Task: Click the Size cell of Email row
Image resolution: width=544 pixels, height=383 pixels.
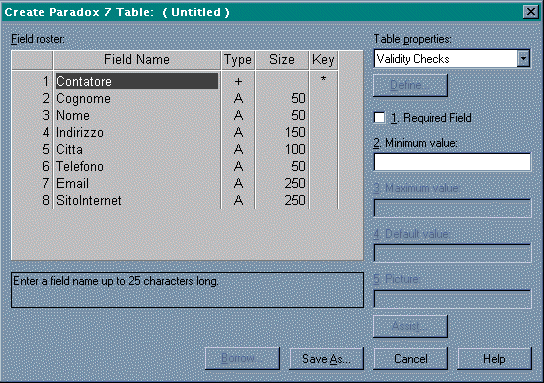Action: point(282,184)
